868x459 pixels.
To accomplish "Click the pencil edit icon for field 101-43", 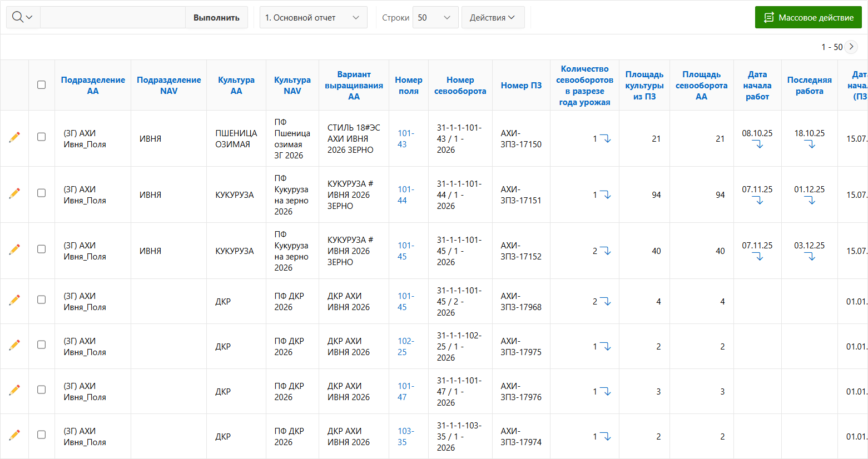I will pos(14,137).
